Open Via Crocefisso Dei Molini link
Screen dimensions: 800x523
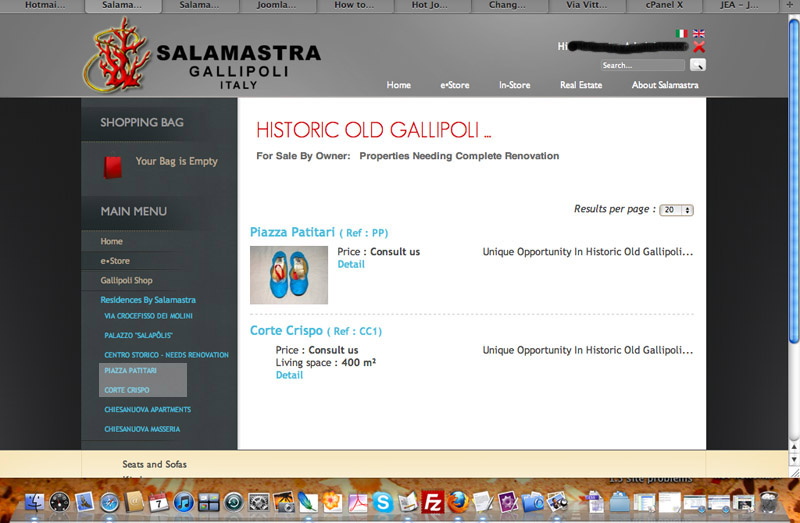[x=148, y=316]
